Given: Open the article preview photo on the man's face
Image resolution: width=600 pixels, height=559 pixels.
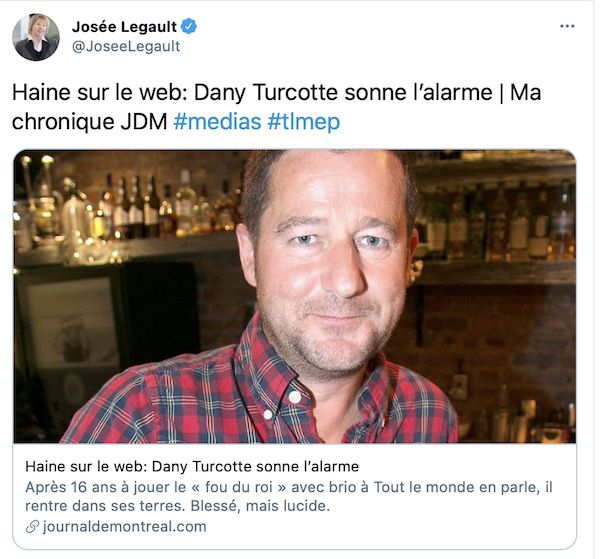Looking at the screenshot, I should (x=329, y=260).
